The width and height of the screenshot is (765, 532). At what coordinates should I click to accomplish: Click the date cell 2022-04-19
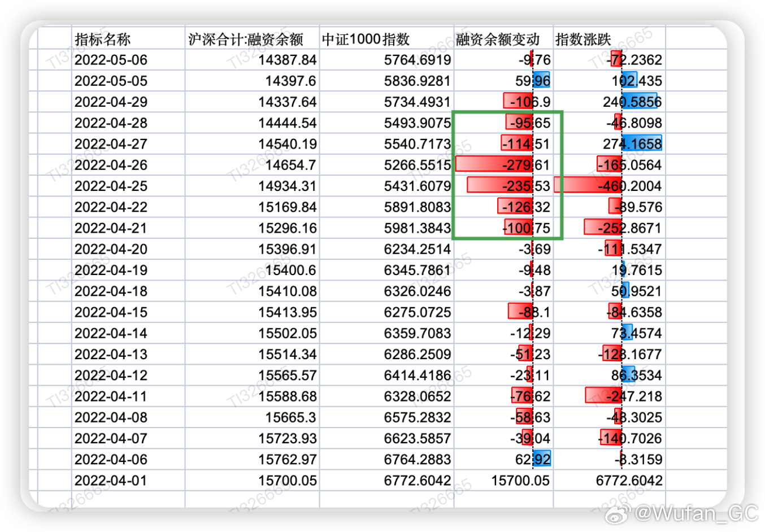128,270
